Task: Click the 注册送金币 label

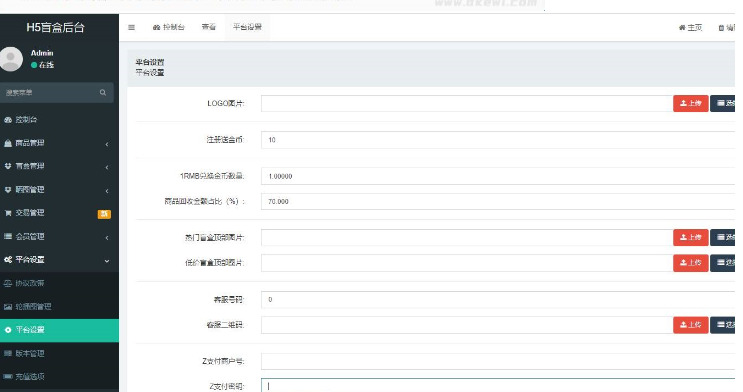Action: (225, 140)
